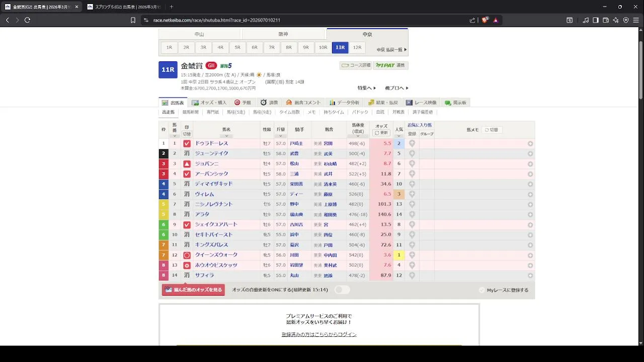The width and height of the screenshot is (644, 362).
Task: Open a new tab with the plus icon
Action: [171, 7]
